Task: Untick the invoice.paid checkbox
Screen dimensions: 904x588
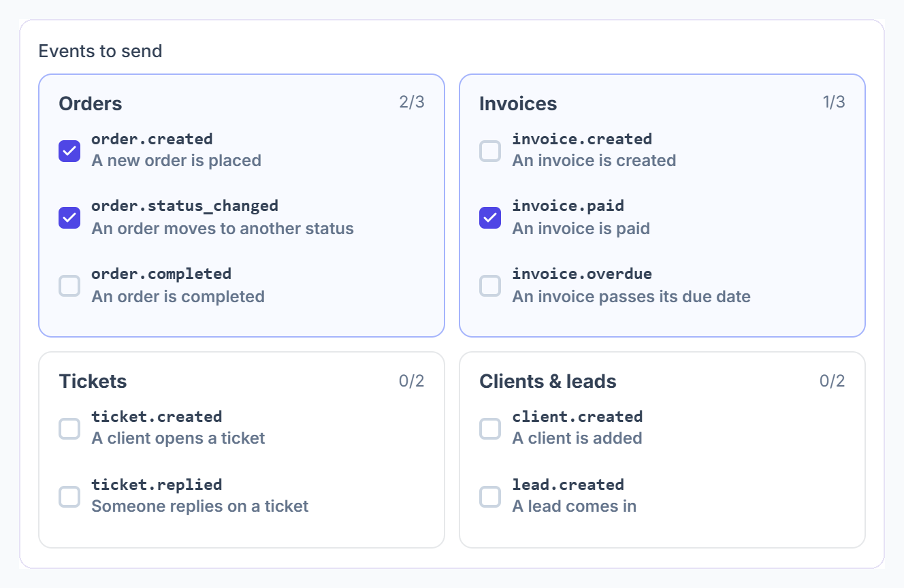Action: pyautogui.click(x=490, y=218)
